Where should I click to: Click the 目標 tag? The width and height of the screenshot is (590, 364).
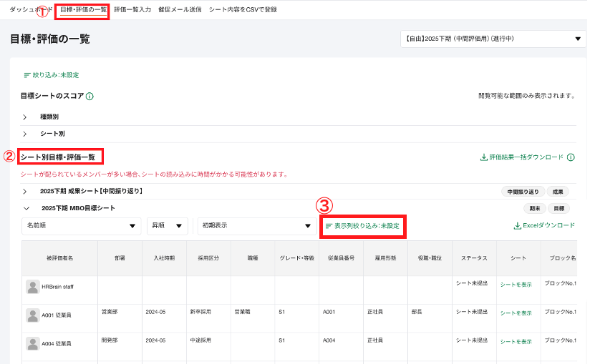[558, 208]
